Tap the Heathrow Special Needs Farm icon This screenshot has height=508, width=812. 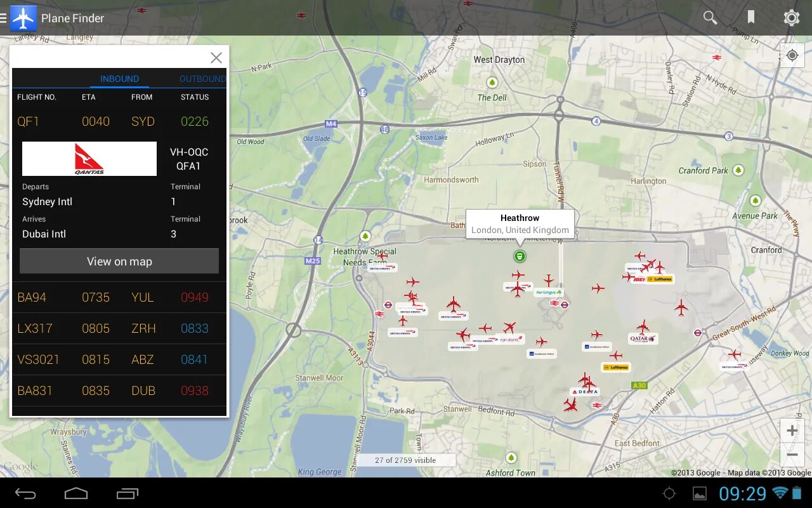[365, 236]
